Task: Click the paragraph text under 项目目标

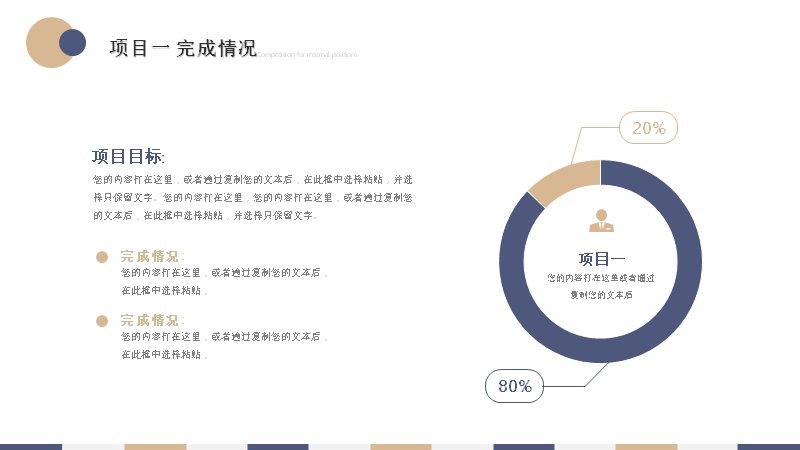Action: tap(253, 197)
